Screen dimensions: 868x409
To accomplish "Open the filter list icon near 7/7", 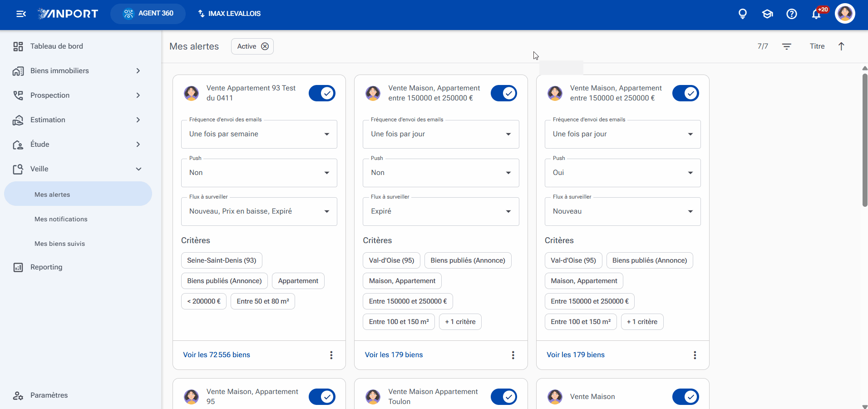I will coord(787,46).
